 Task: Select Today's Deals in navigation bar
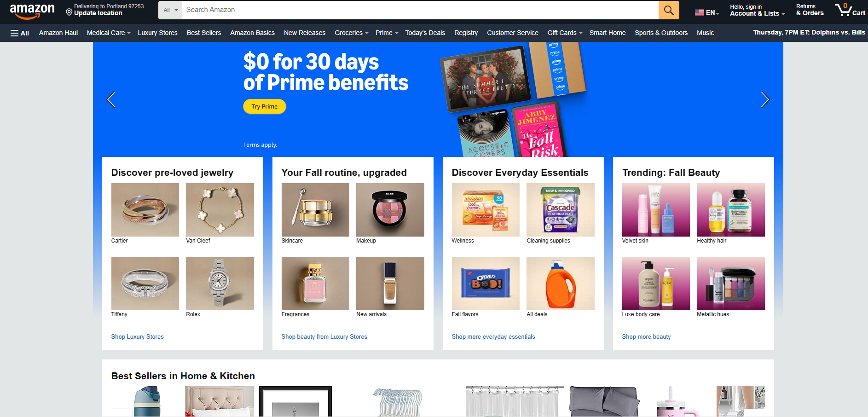(x=425, y=33)
